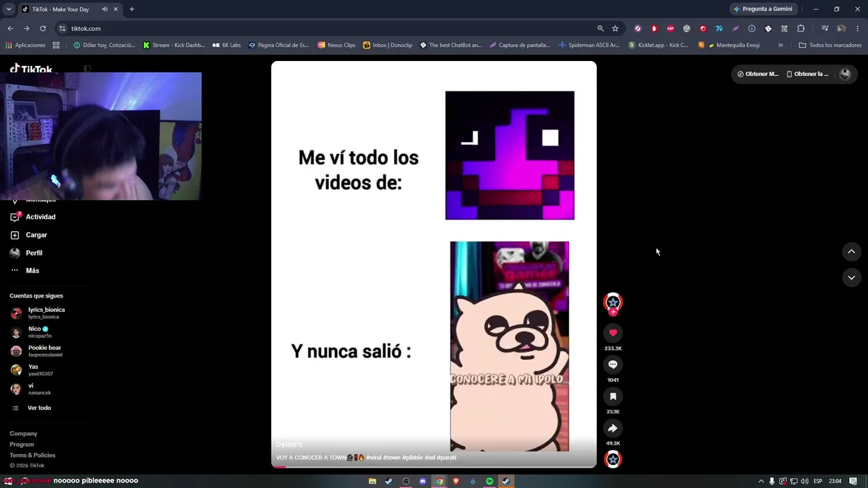Open the Nico nicopaz1o followed account

click(31, 332)
